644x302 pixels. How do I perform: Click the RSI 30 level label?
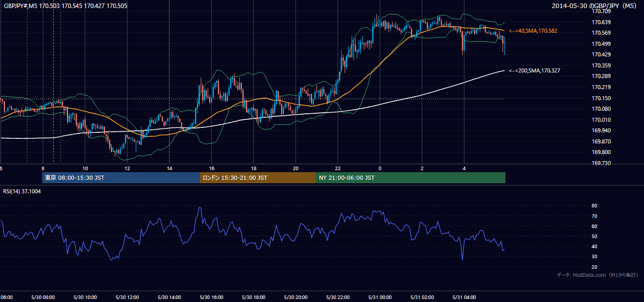pos(595,257)
